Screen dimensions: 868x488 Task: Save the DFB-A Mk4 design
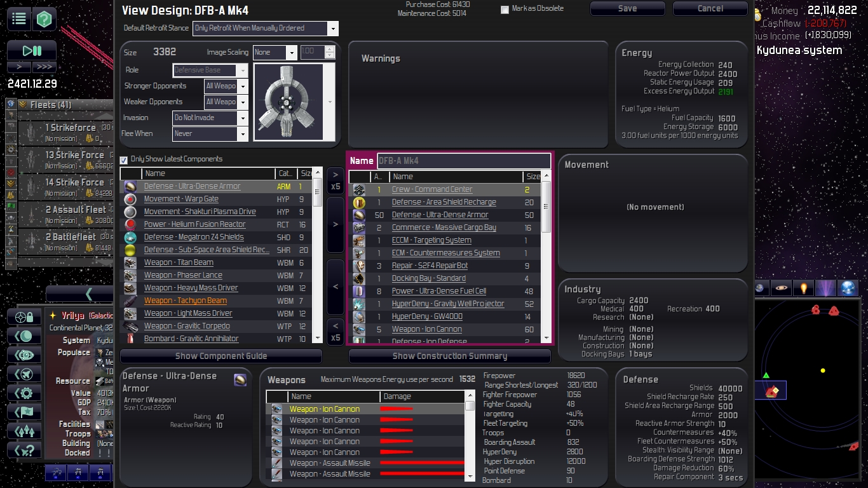(627, 8)
